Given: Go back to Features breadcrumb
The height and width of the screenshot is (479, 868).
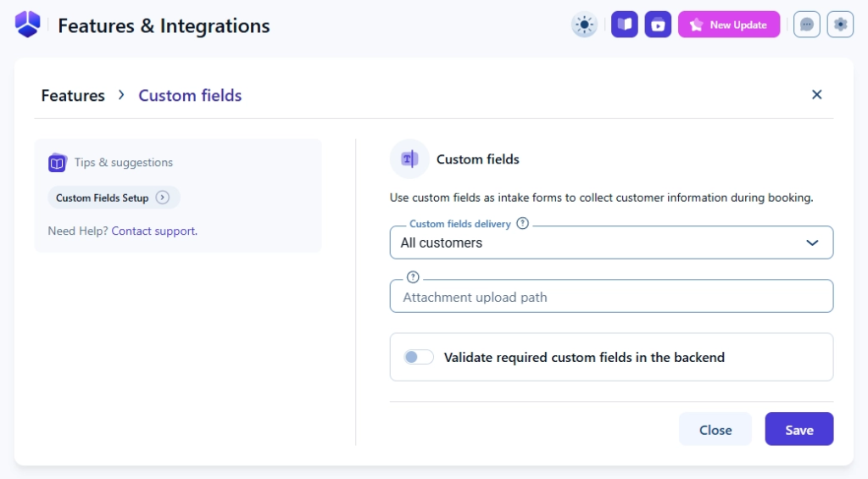Looking at the screenshot, I should (x=73, y=96).
